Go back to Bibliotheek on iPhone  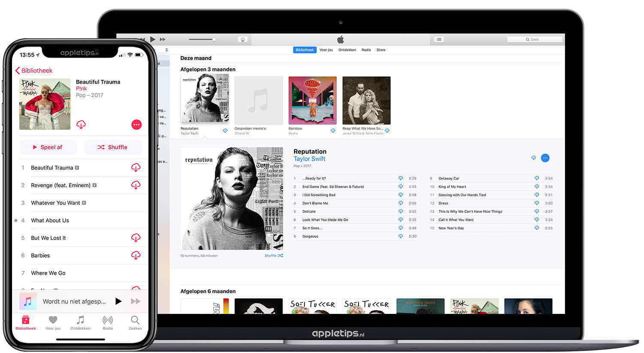(34, 70)
